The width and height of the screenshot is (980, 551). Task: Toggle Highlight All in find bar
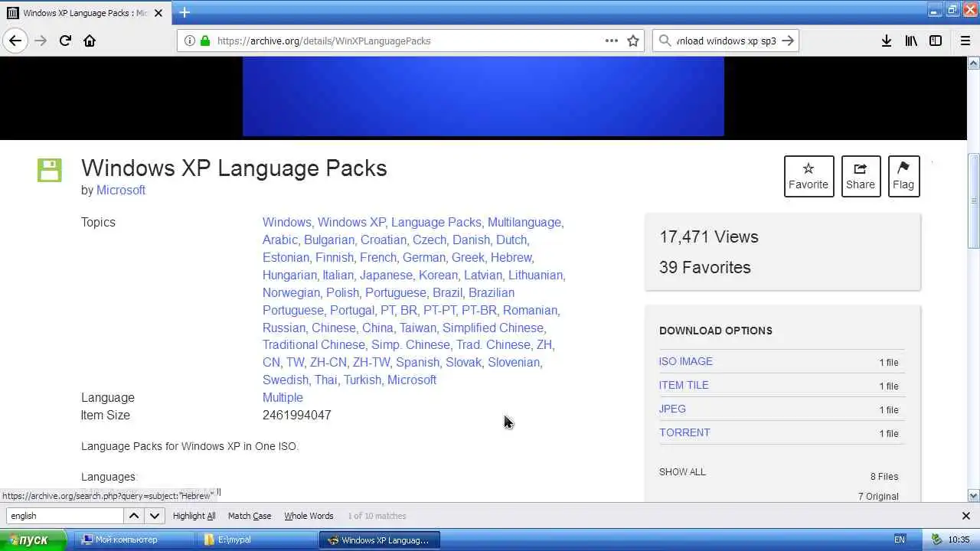point(194,516)
